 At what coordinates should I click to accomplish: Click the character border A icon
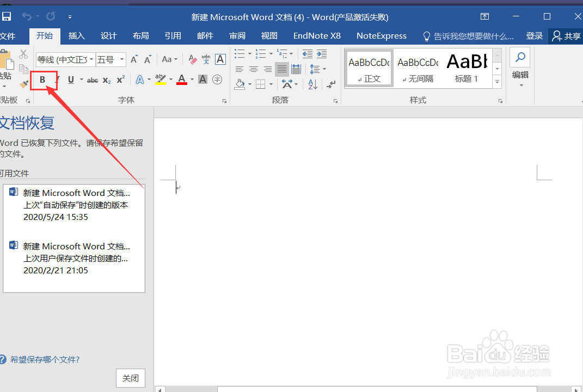[220, 59]
